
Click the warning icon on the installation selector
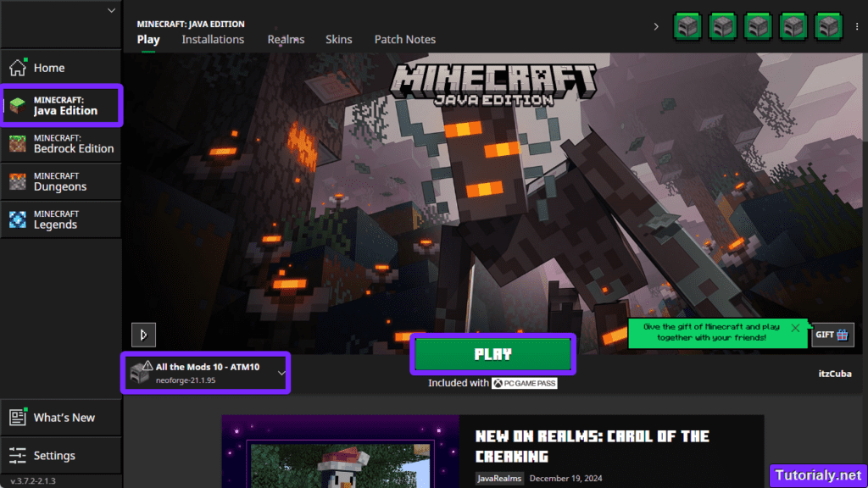point(147,365)
